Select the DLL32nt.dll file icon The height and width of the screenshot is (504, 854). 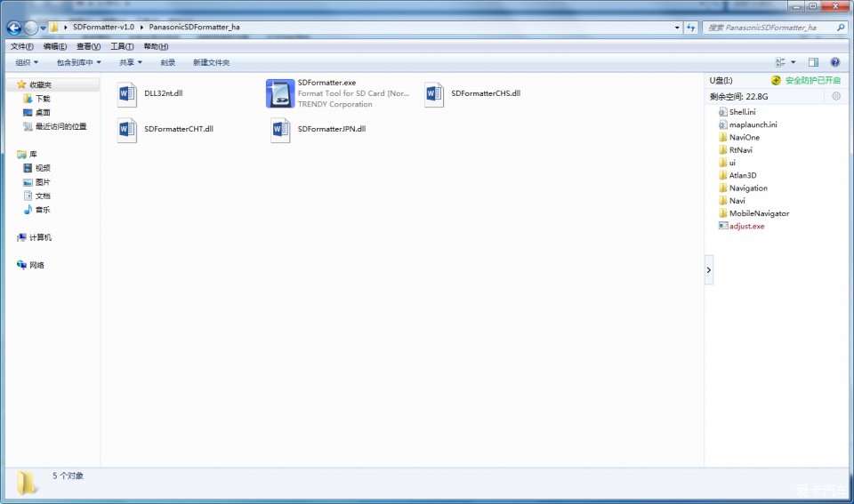tap(127, 93)
